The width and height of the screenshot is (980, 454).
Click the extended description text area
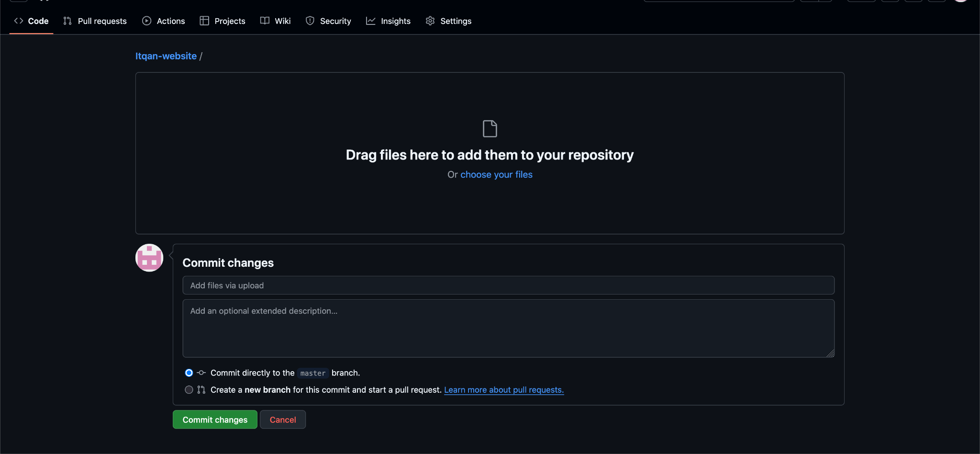pyautogui.click(x=508, y=329)
